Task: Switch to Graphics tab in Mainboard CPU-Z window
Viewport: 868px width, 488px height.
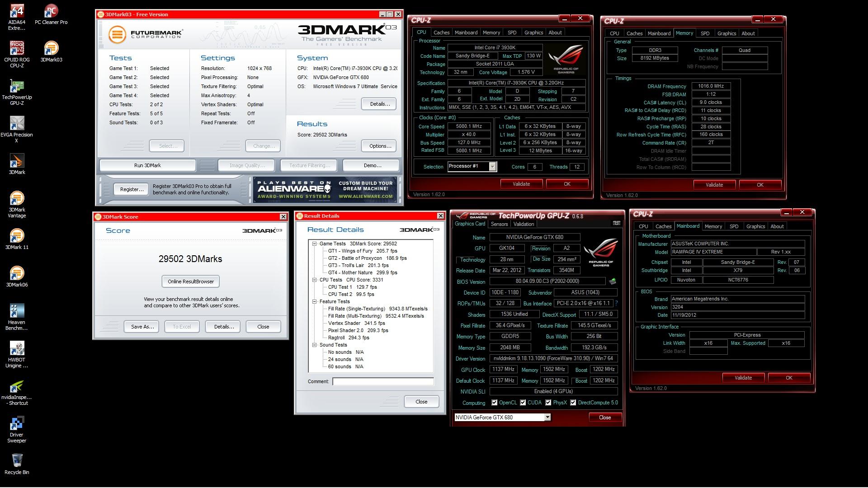Action: tap(755, 226)
